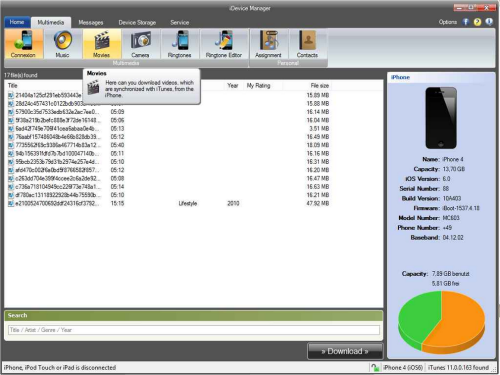Open the Service tab

tap(180, 22)
